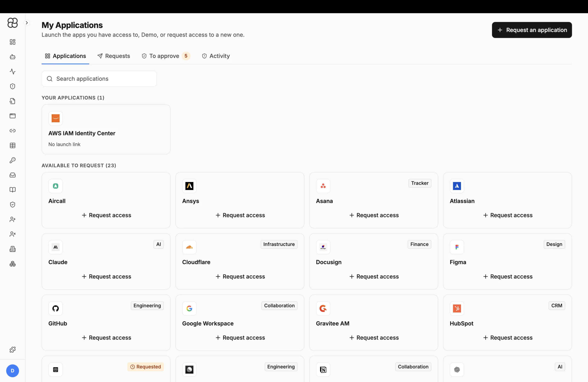This screenshot has width=588, height=382.
Task: Open the dashboard grid icon in sidebar
Action: point(13,42)
